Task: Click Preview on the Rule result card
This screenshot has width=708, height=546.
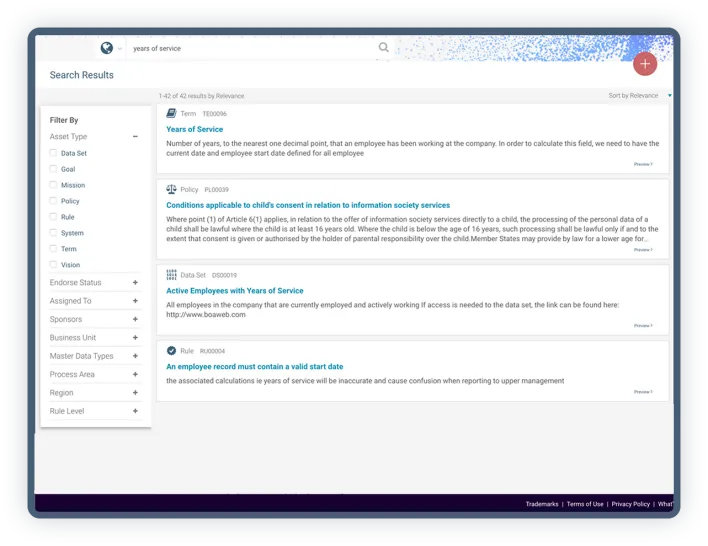Action: (643, 392)
